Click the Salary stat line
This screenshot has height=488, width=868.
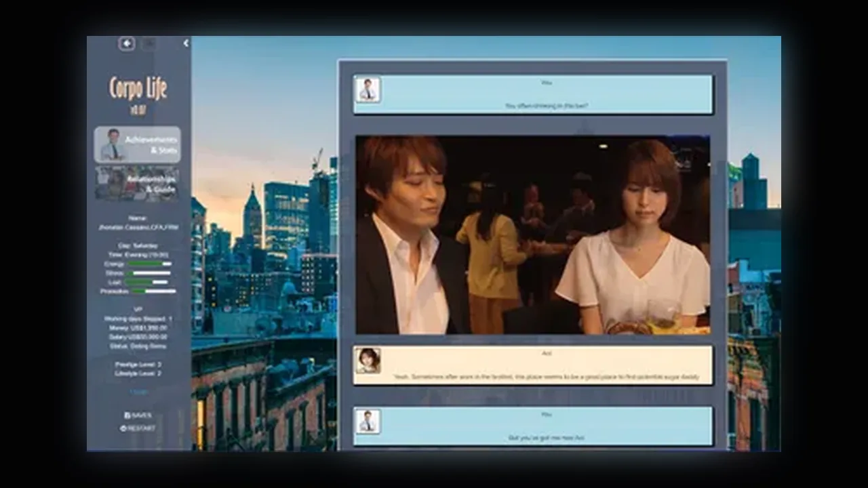[x=138, y=337]
